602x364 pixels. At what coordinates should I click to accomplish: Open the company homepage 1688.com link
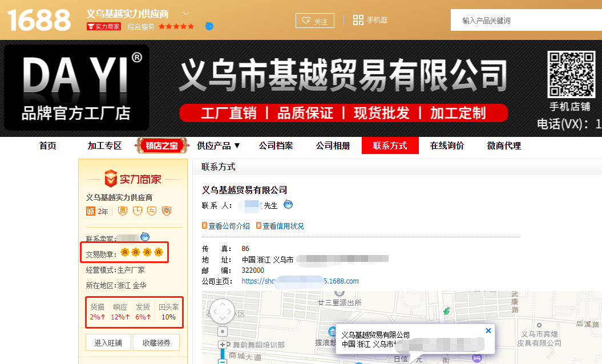pyautogui.click(x=300, y=281)
